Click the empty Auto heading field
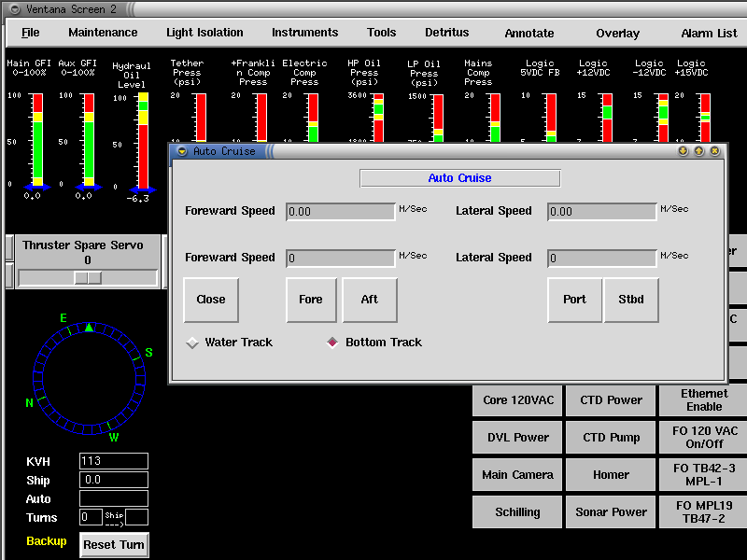This screenshot has width=747, height=560. (x=114, y=498)
